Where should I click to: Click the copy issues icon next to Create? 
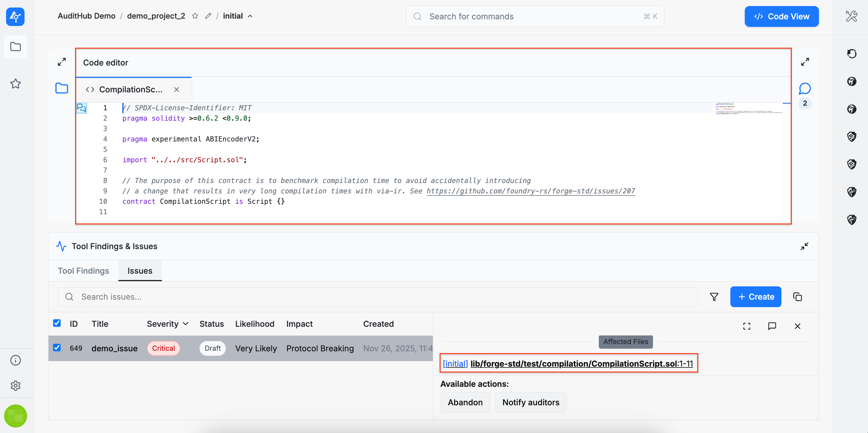pos(797,297)
